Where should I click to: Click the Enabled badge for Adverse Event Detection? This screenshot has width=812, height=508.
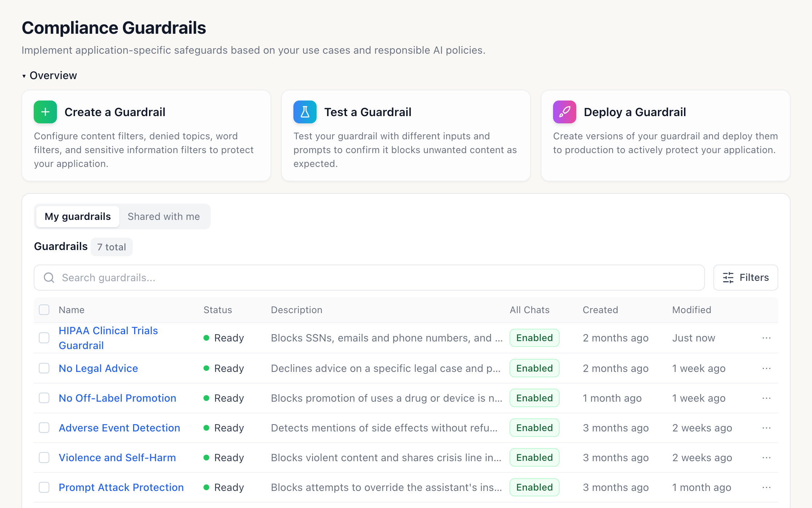coord(535,428)
